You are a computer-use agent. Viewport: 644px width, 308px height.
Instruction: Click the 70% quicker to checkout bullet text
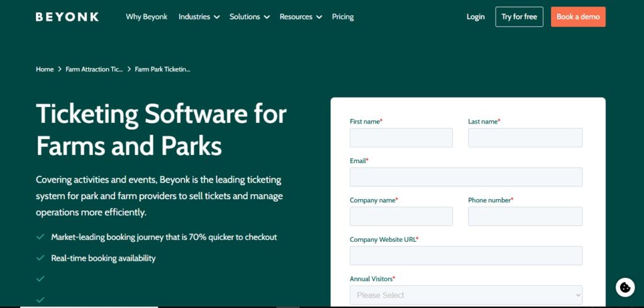(x=164, y=237)
